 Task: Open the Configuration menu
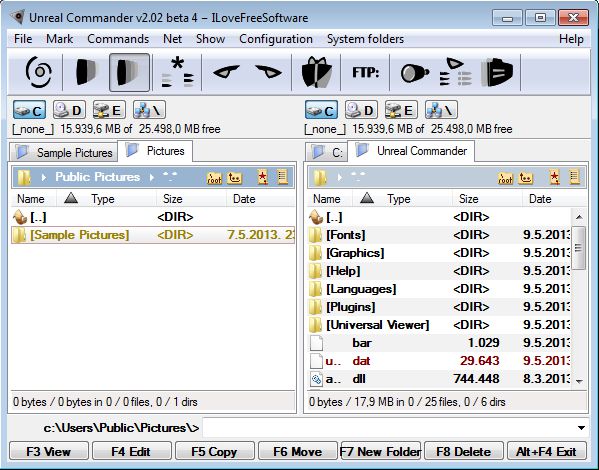click(x=276, y=39)
